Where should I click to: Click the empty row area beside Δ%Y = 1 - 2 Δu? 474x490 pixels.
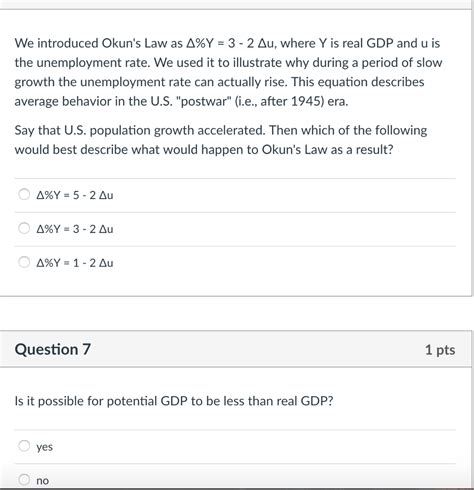(x=285, y=263)
